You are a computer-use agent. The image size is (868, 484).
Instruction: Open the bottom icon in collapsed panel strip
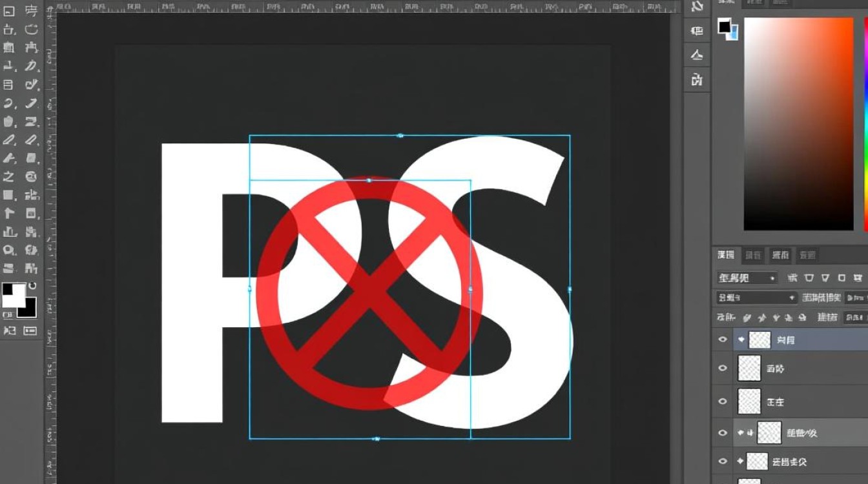(697, 80)
